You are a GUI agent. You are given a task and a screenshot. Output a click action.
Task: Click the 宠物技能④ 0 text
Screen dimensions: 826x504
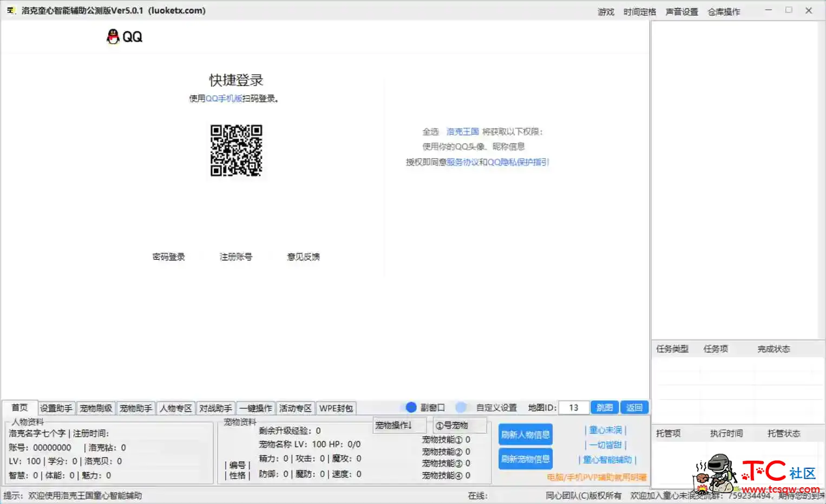tap(446, 475)
